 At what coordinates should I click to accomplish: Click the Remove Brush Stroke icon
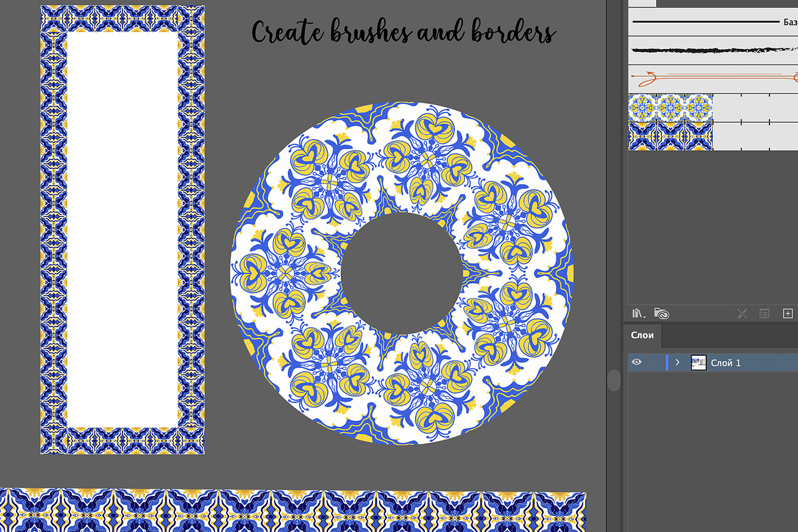tap(742, 313)
